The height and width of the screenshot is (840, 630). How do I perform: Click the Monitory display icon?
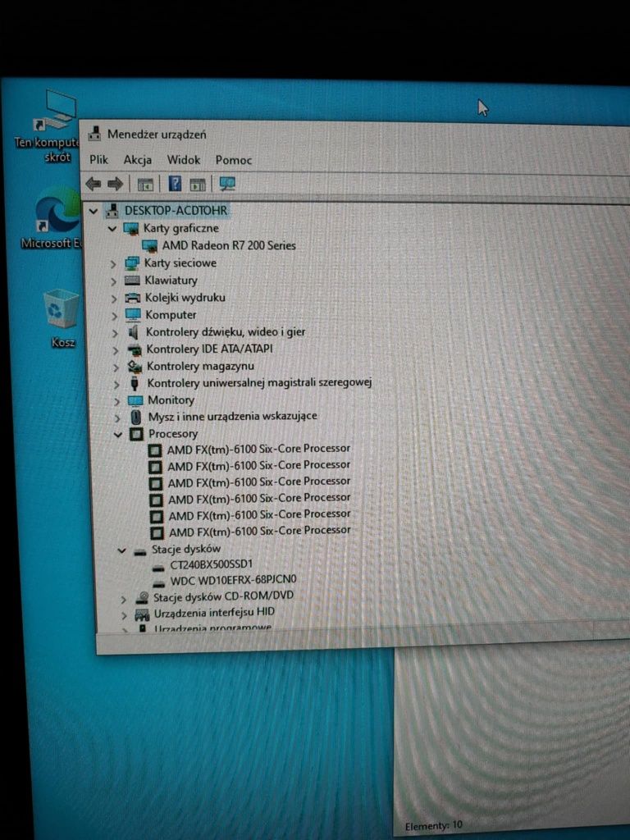pos(135,400)
